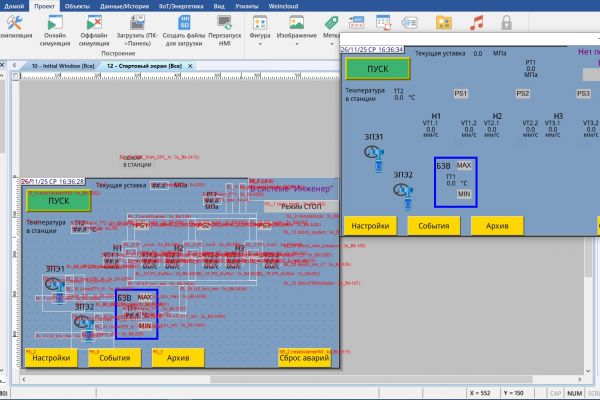The height and width of the screenshot is (400, 600).
Task: Click the label tag icon left of folder
Action: click(x=409, y=23)
